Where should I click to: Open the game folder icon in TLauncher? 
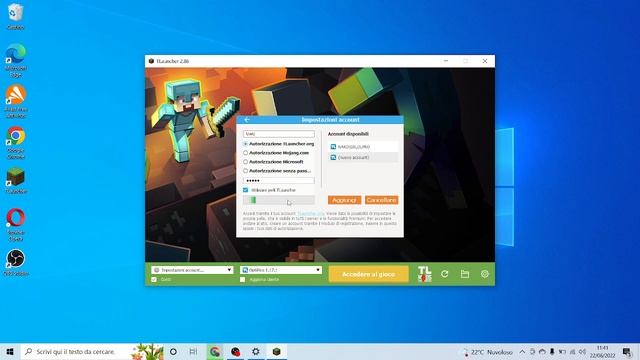464,274
